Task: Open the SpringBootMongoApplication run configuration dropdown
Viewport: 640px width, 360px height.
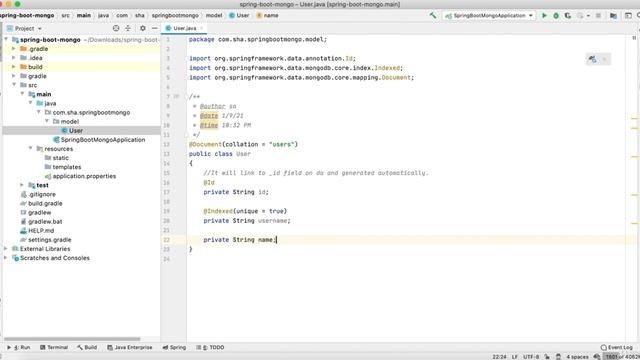Action: pos(489,16)
